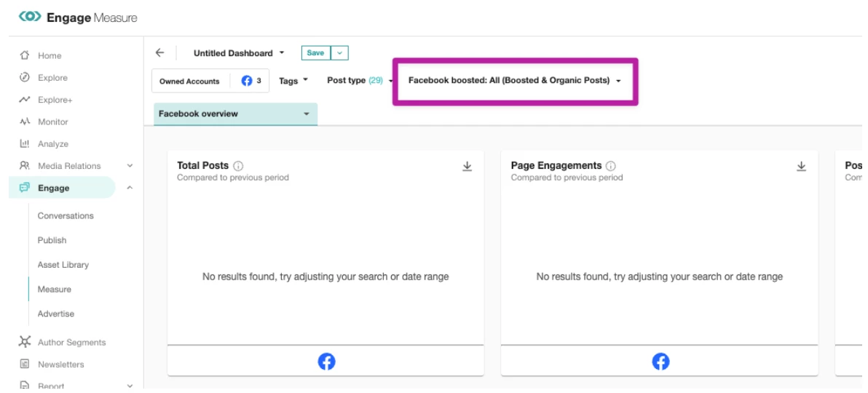Click 'No results found' message in Total Posts
Viewport: 868px width, 393px height.
coord(325,277)
